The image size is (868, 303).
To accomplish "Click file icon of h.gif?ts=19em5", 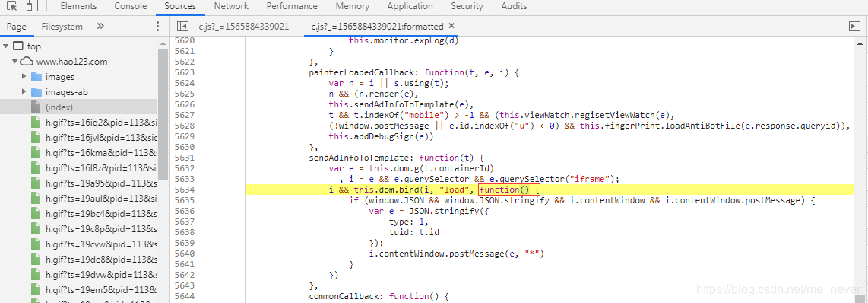I will tap(36, 289).
